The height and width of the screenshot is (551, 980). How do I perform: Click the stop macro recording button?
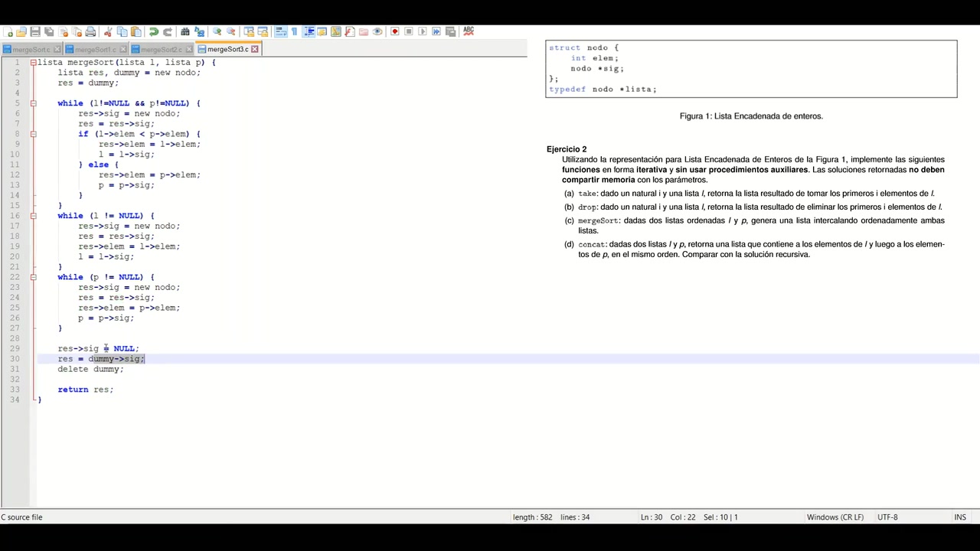click(409, 31)
